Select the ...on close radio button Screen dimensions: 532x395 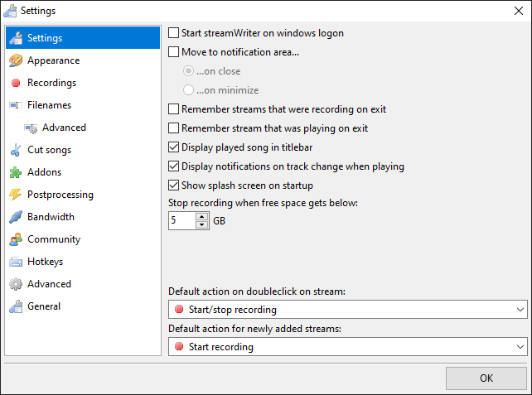(188, 71)
